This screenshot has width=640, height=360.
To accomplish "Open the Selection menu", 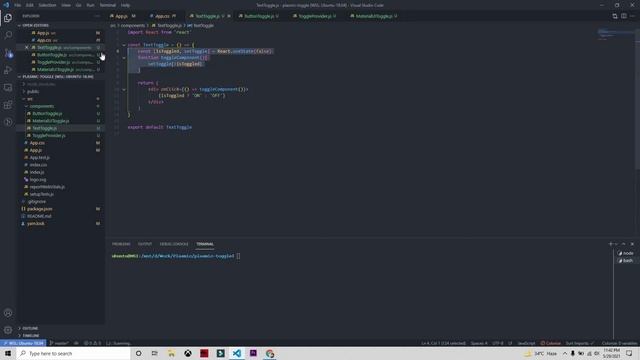I will (47, 5).
